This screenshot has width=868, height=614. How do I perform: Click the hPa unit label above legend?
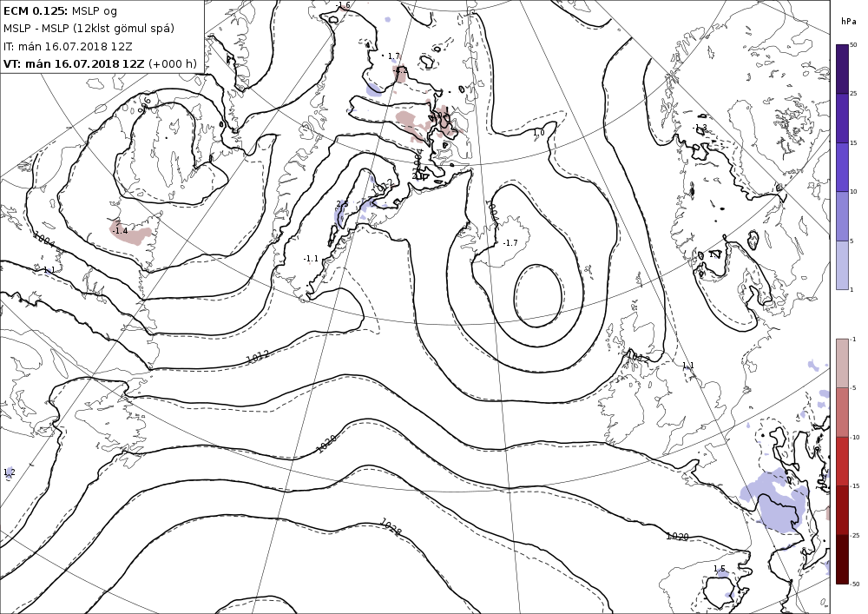[849, 22]
